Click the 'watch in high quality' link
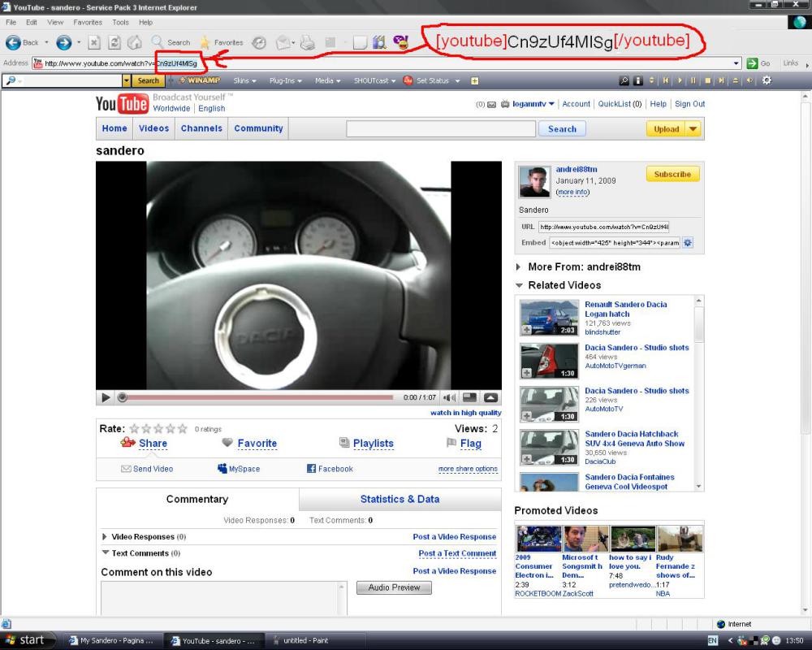Image resolution: width=812 pixels, height=650 pixels. (465, 413)
